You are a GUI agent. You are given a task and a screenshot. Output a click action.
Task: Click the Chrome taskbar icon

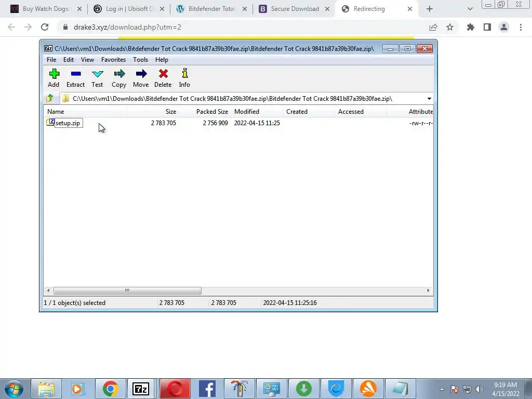click(111, 389)
